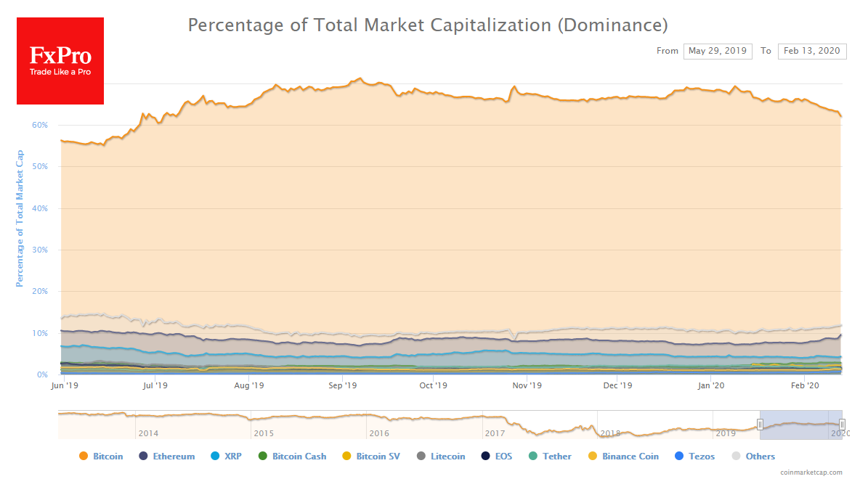The width and height of the screenshot is (868, 479).
Task: Click the left navigator range handle
Action: pyautogui.click(x=760, y=425)
